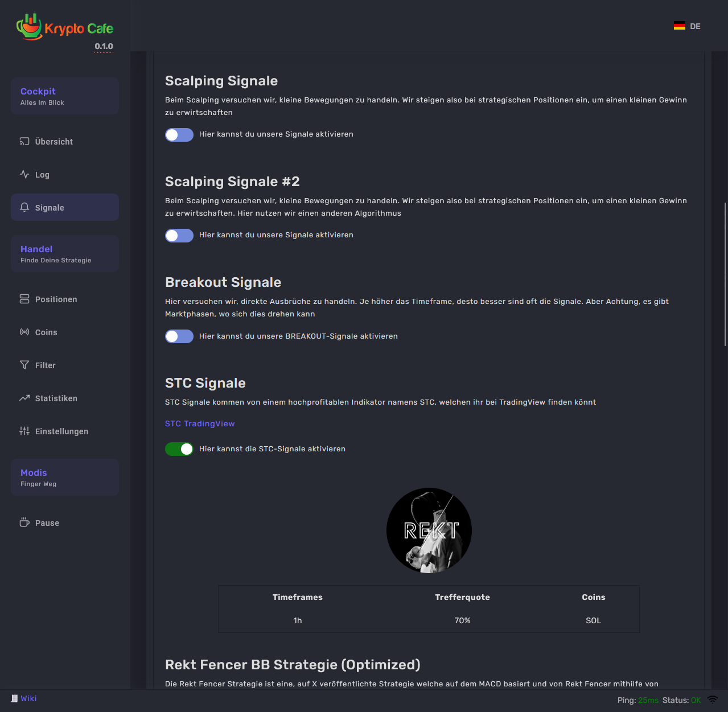Open the Wiki link in footer
The width and height of the screenshot is (728, 712).
click(x=28, y=698)
